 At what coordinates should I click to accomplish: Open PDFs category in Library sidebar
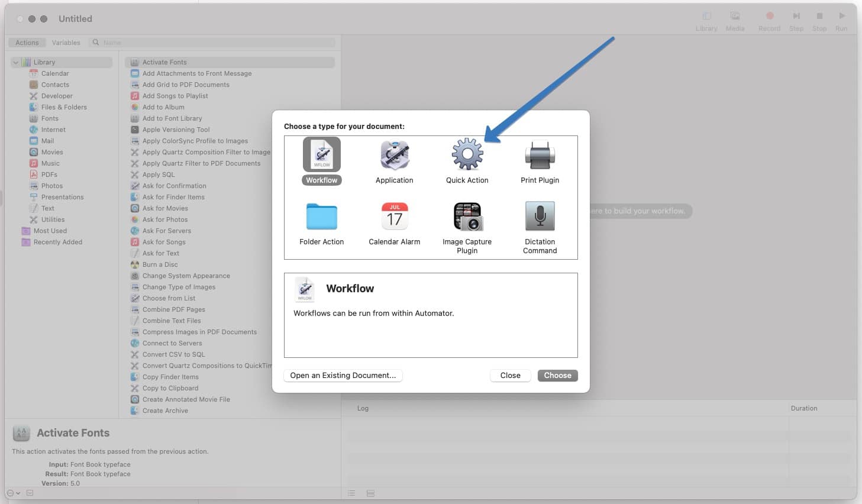(49, 175)
